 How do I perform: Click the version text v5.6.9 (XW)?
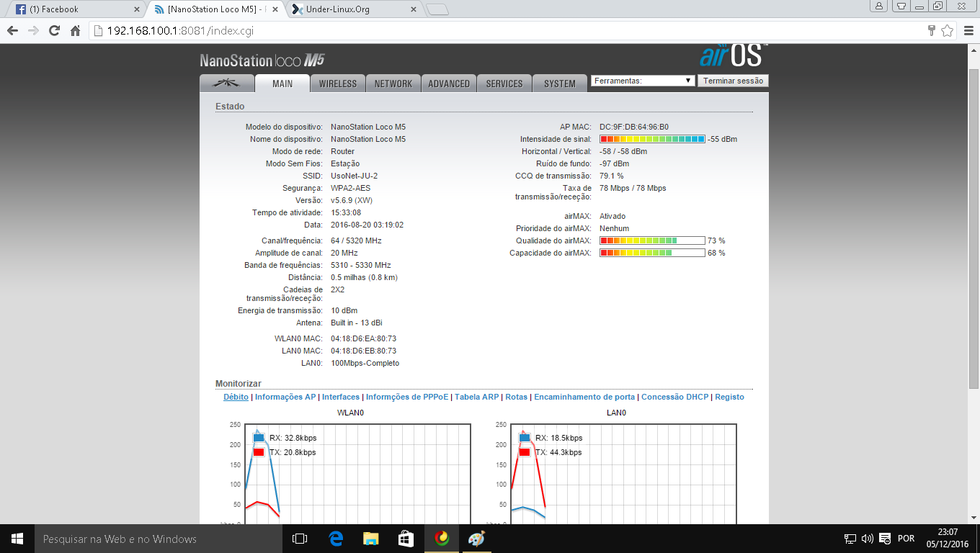(352, 200)
